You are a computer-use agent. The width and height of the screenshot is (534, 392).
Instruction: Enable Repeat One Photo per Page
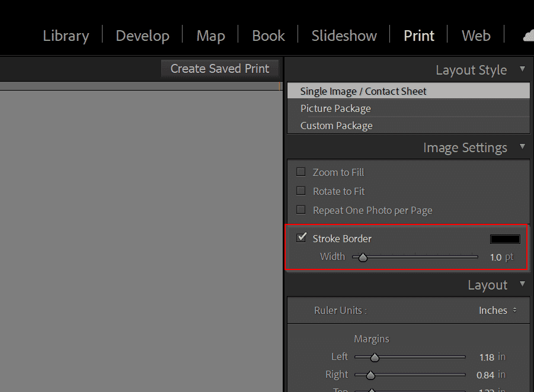300,210
